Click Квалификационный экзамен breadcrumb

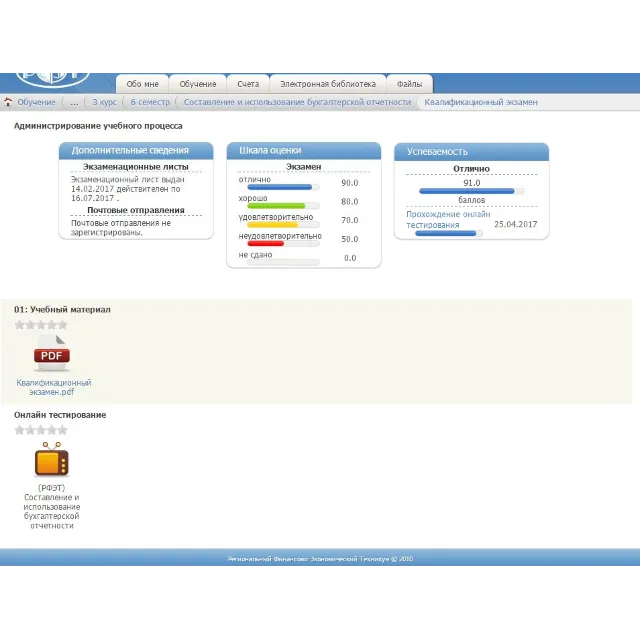pyautogui.click(x=481, y=102)
